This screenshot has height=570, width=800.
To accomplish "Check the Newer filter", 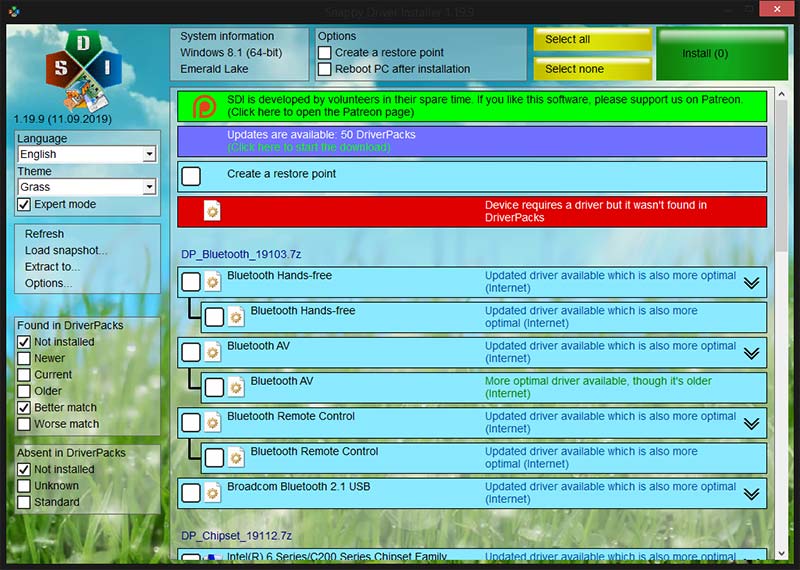I will click(24, 358).
